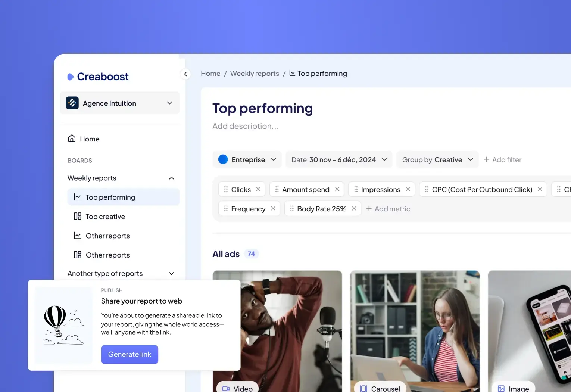Collapse the Weekly reports board
The width and height of the screenshot is (571, 392).
(171, 178)
